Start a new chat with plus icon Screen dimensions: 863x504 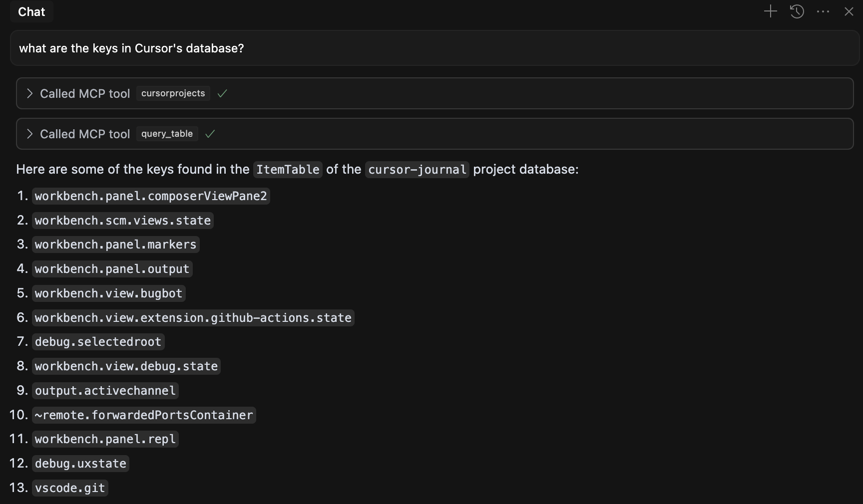click(771, 11)
